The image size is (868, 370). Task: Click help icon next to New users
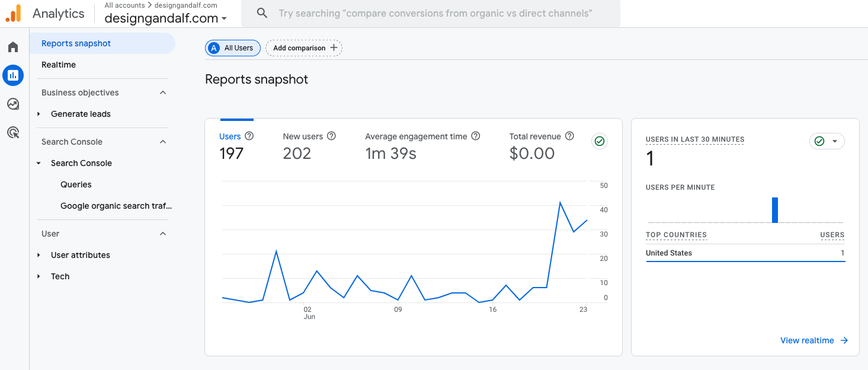[331, 136]
